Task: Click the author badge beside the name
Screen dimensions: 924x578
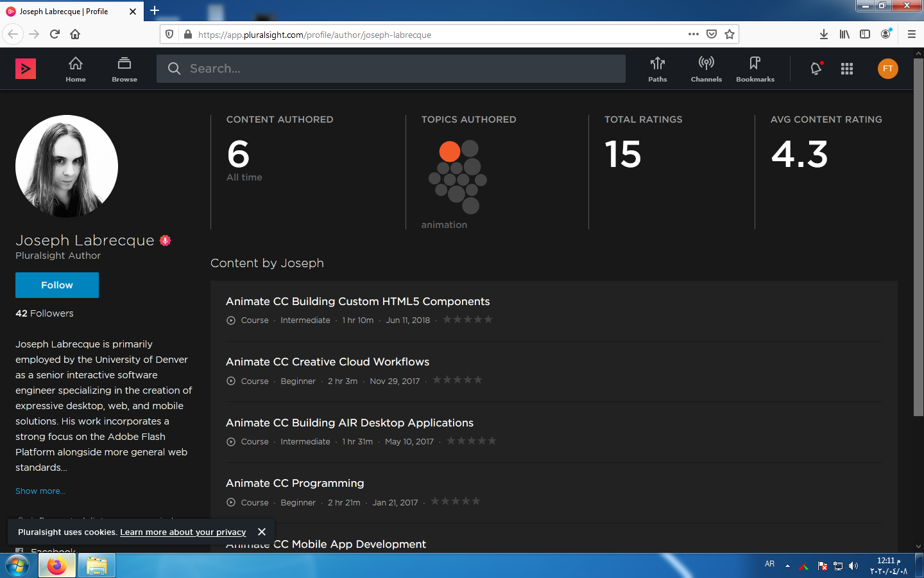Action: pos(166,240)
